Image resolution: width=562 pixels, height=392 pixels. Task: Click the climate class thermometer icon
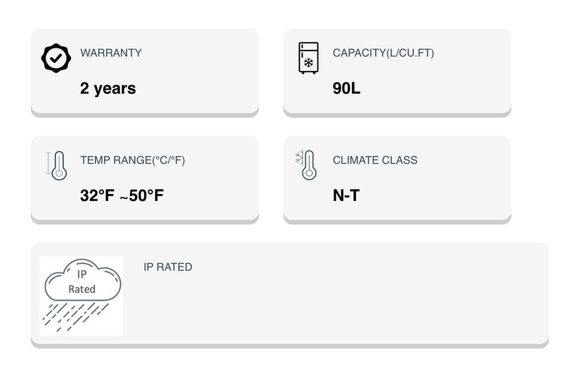[x=309, y=166]
